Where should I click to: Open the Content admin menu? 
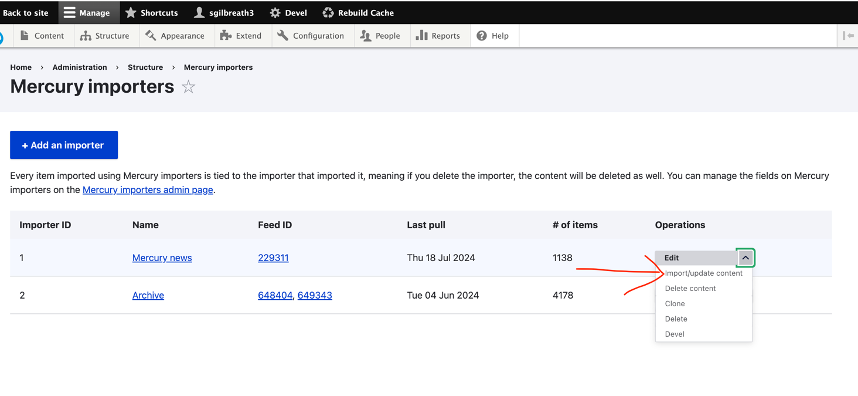pyautogui.click(x=42, y=36)
